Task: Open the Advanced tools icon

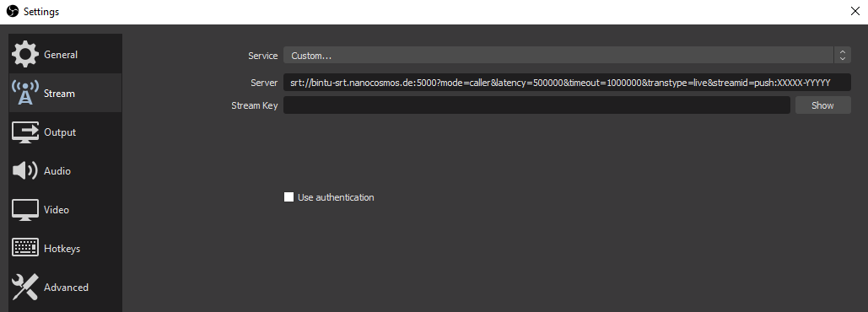Action: tap(25, 287)
